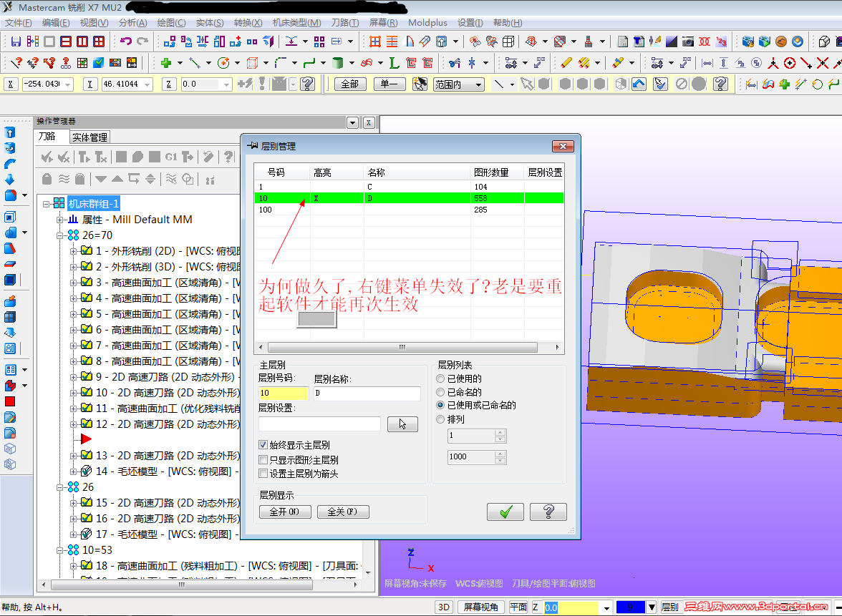
Task: Click the green plus create point icon
Action: click(166, 63)
